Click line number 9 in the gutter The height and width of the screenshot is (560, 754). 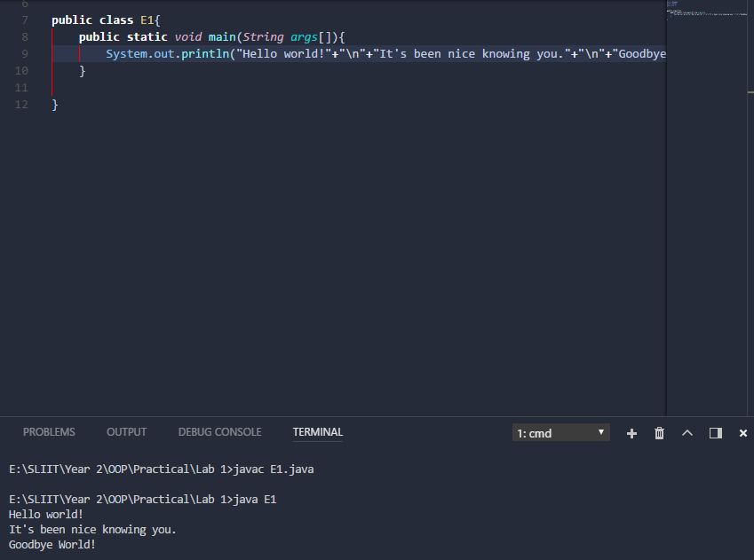point(24,53)
